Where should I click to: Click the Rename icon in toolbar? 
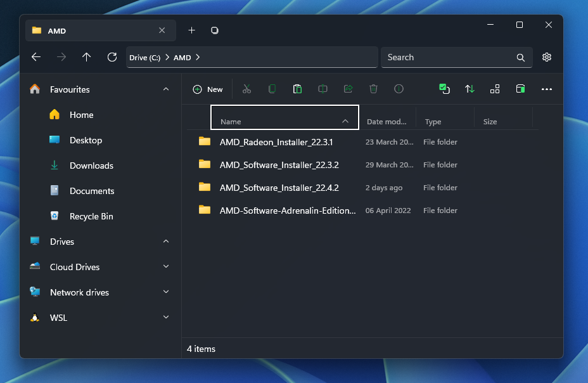323,89
